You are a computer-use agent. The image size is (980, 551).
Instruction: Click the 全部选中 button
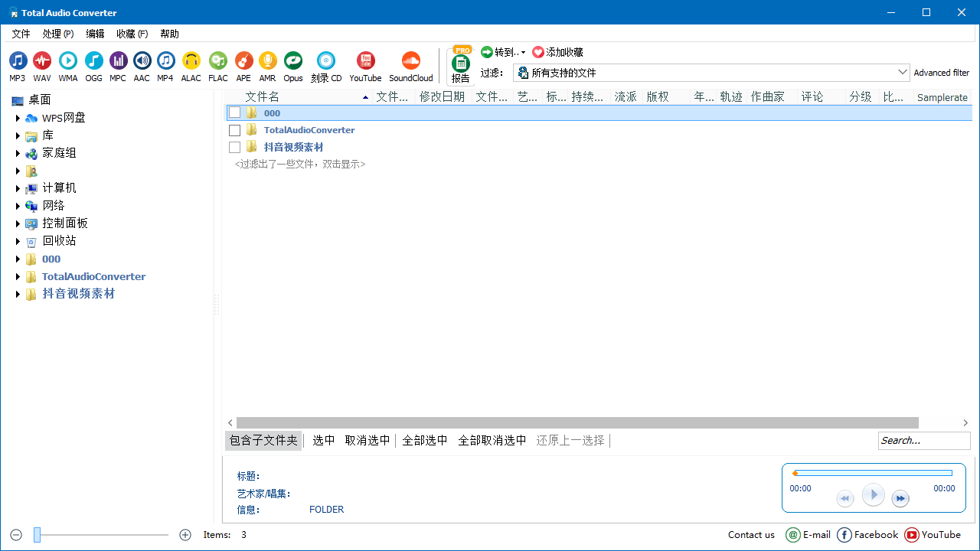[425, 441]
